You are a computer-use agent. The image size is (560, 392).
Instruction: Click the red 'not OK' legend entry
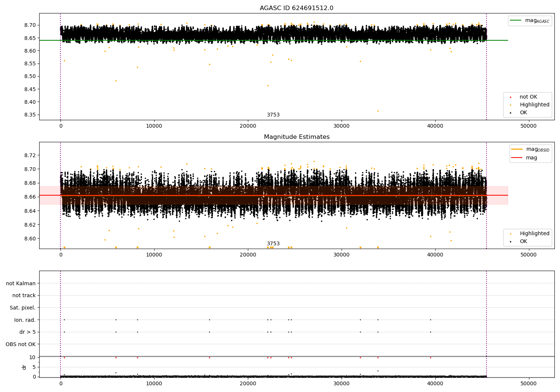528,97
